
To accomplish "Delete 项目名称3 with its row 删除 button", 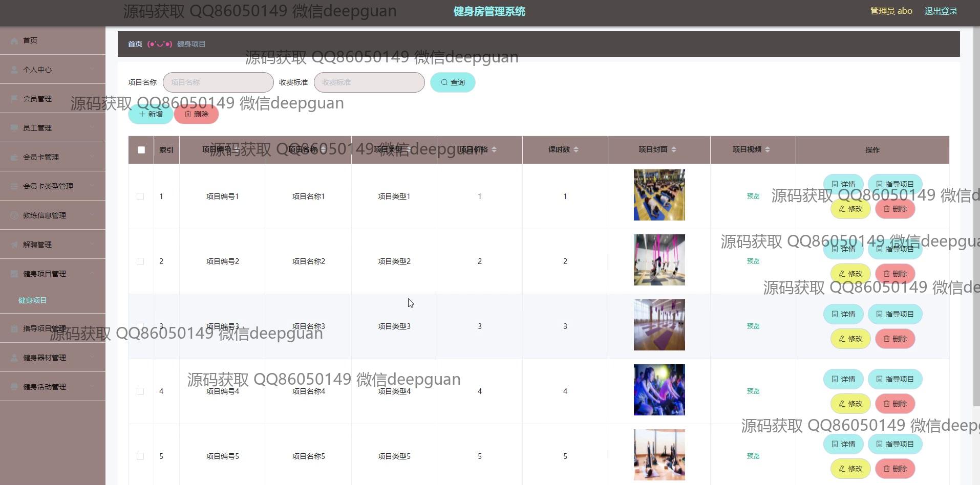I will coord(895,339).
